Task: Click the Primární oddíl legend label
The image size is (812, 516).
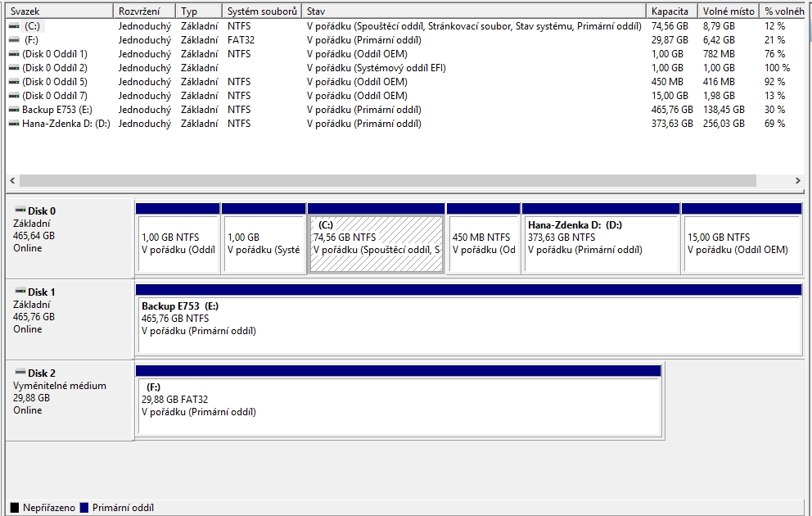Action: coord(123,508)
